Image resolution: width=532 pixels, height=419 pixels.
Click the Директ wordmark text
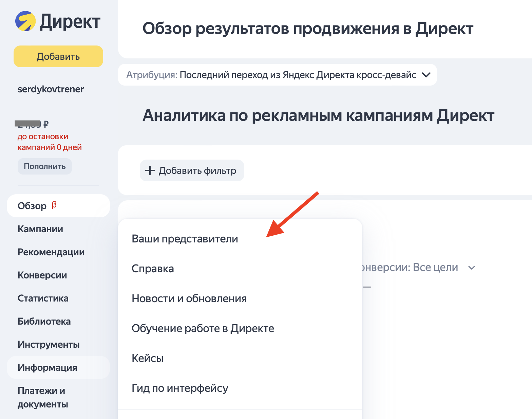pos(70,22)
